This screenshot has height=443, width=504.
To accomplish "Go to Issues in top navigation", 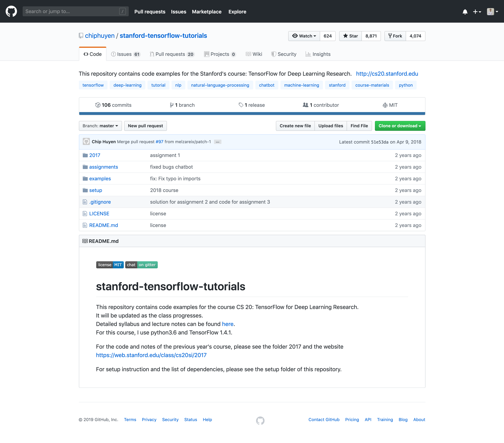I will pyautogui.click(x=178, y=12).
